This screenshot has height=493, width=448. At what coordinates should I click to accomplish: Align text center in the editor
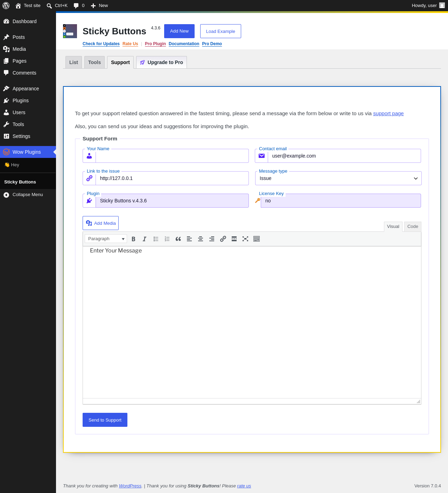[x=201, y=239]
